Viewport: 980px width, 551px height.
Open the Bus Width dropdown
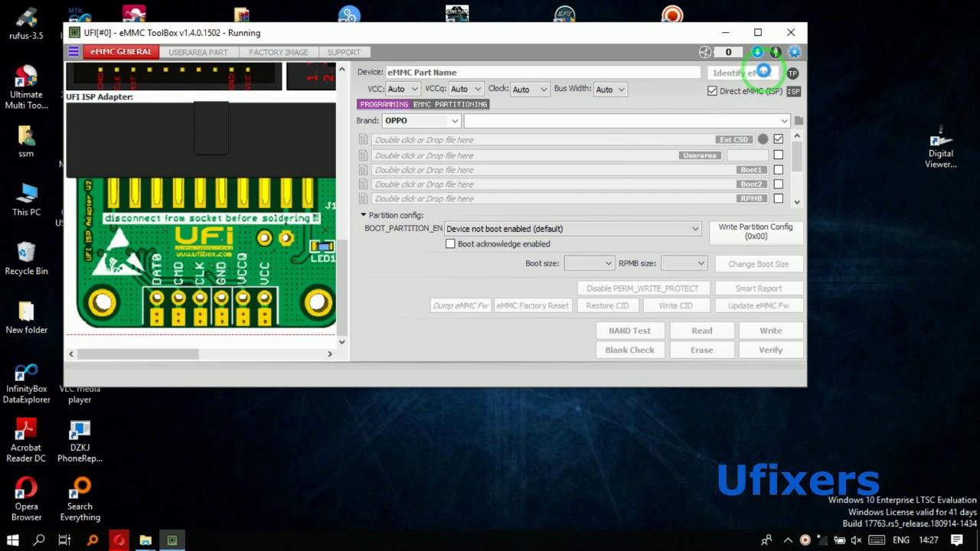tap(610, 90)
